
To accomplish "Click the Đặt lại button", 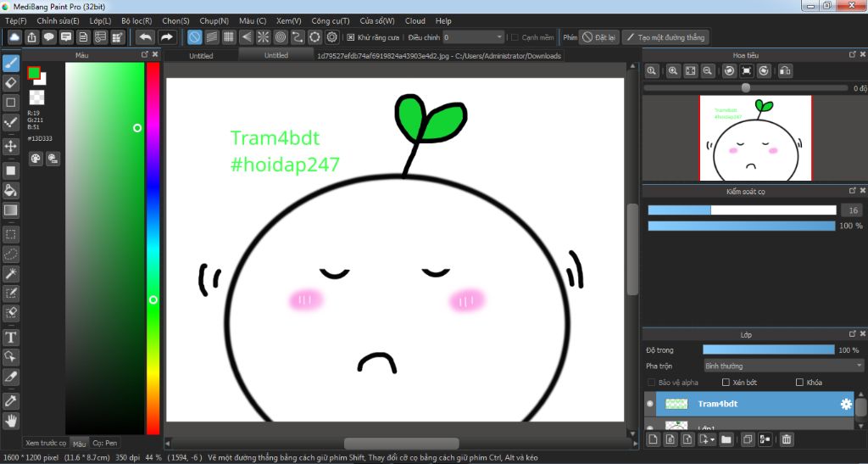I will pyautogui.click(x=598, y=37).
